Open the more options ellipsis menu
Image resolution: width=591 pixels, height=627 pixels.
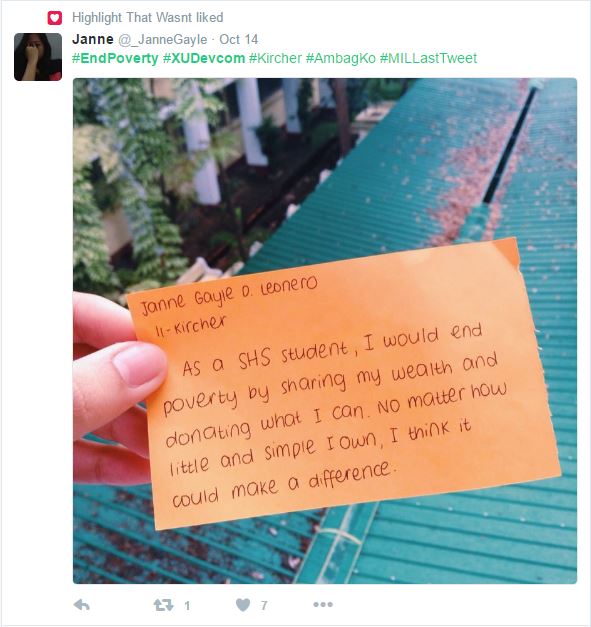click(x=323, y=605)
